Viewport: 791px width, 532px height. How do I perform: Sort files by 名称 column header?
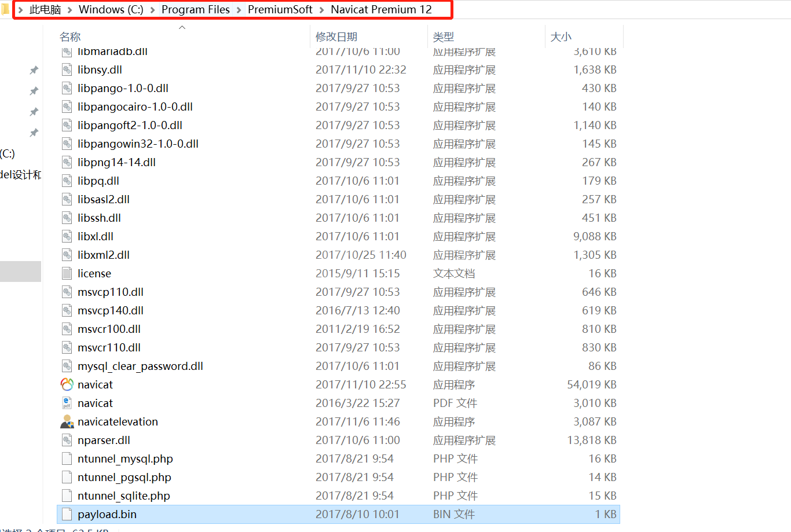click(x=70, y=36)
